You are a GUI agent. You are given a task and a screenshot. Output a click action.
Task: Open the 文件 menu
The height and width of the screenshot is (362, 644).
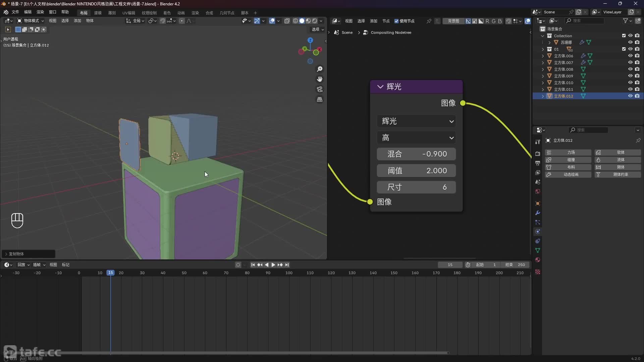coord(15,12)
